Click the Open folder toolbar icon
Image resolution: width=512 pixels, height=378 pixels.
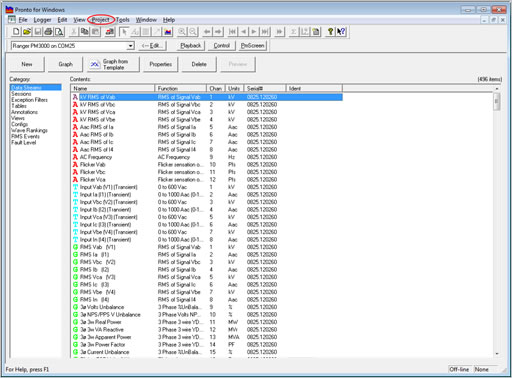point(27,32)
